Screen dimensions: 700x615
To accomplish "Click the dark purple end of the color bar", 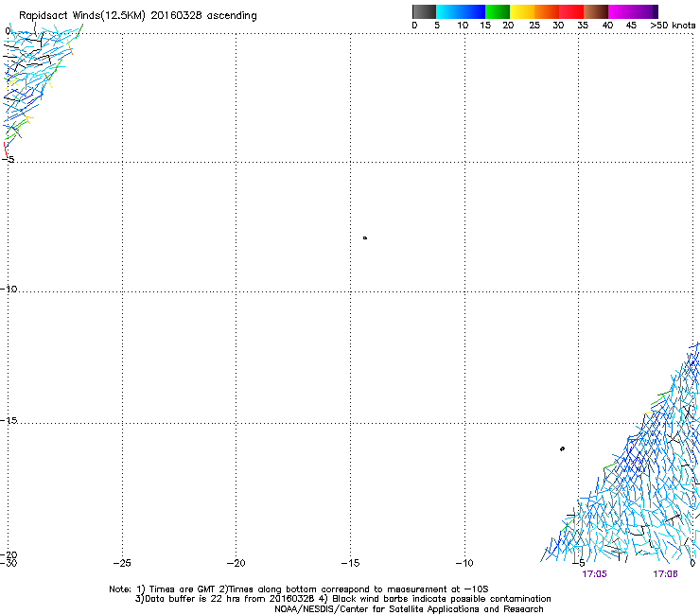I will [656, 11].
